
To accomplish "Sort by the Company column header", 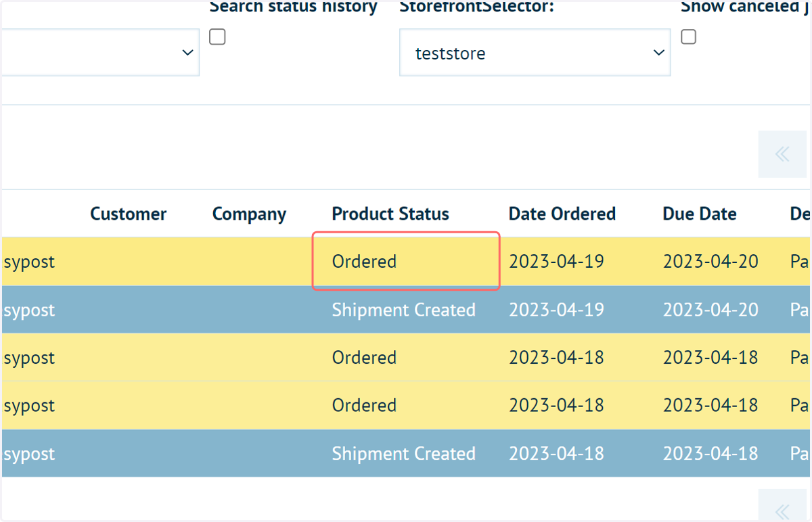I will coord(249,214).
